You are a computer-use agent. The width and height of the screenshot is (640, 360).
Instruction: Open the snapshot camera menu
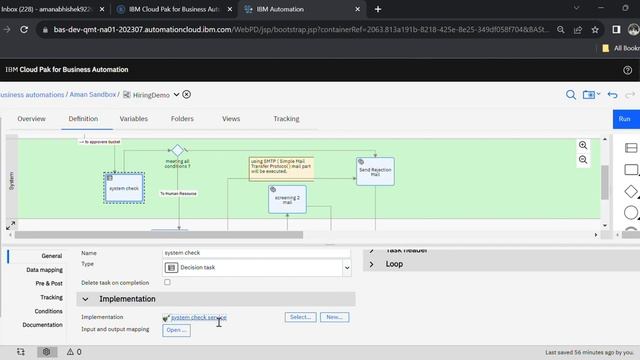tap(591, 95)
